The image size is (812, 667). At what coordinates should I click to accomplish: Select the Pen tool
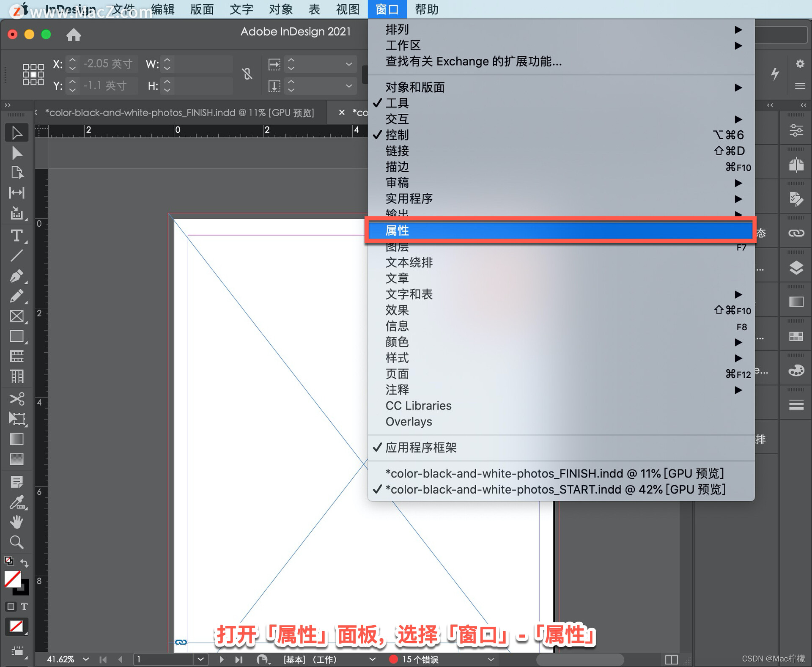tap(17, 276)
